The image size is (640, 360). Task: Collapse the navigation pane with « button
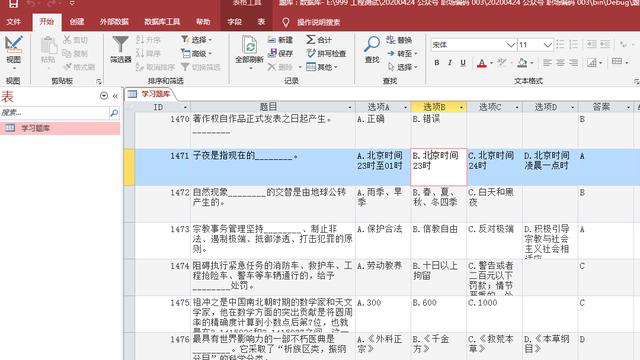[x=115, y=96]
